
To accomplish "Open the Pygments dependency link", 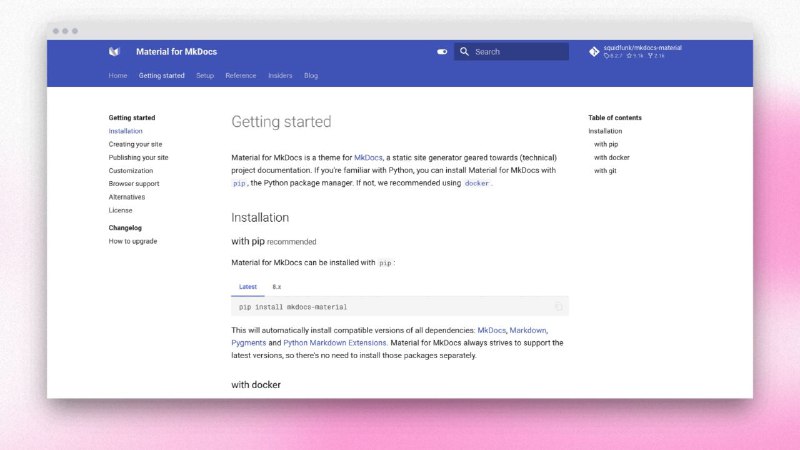I will point(248,343).
